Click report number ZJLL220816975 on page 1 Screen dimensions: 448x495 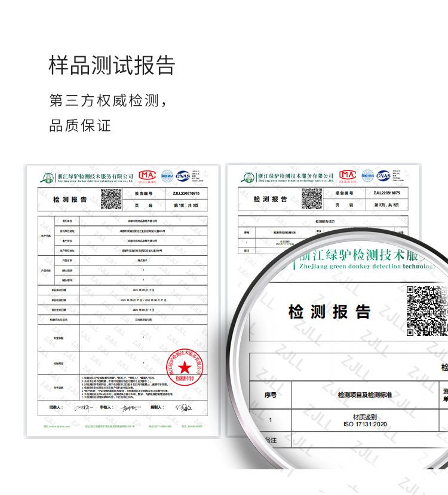(x=186, y=193)
